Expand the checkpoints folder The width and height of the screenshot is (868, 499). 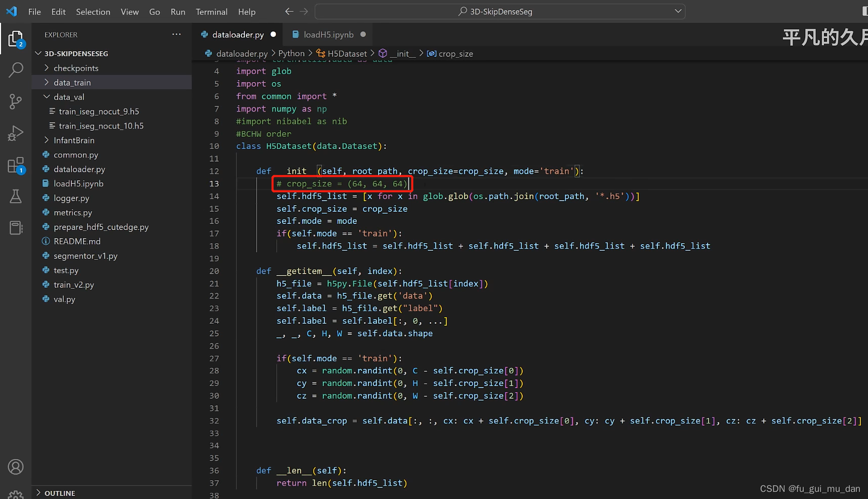click(47, 68)
